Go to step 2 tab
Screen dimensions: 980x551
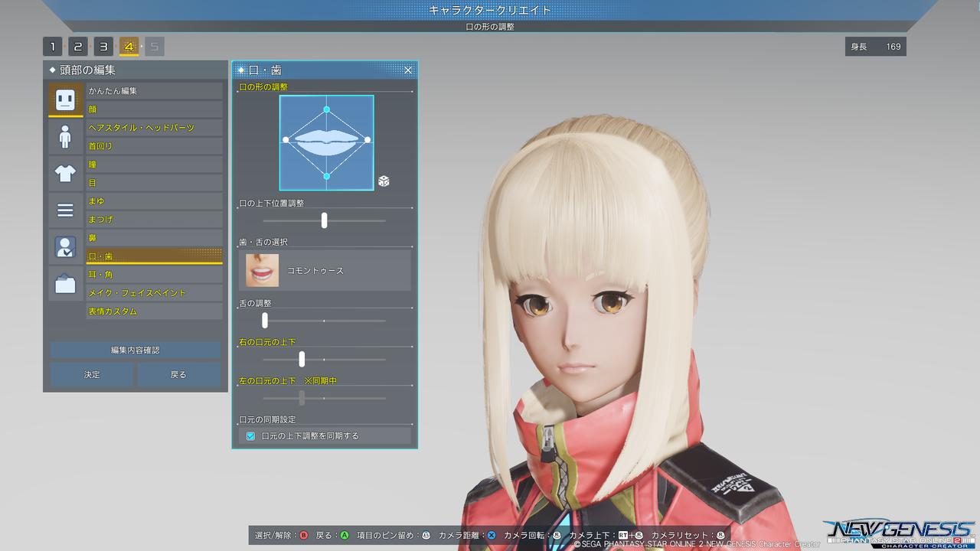point(78,47)
